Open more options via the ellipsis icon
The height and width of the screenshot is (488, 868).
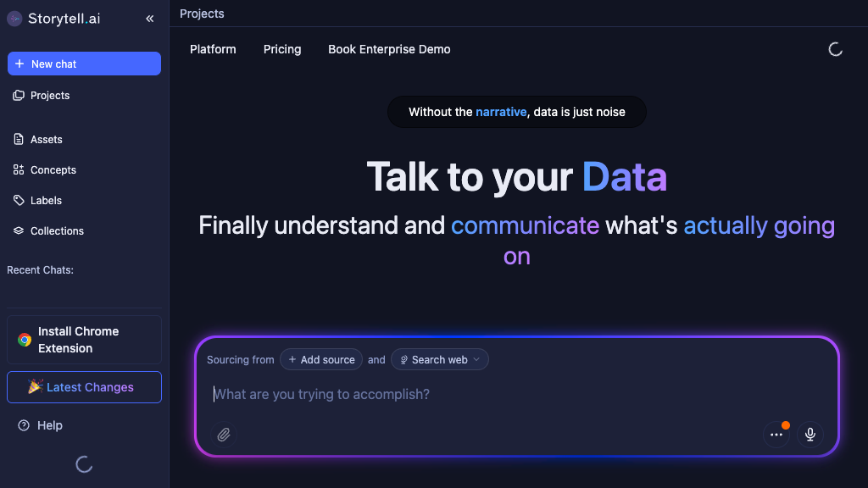776,435
